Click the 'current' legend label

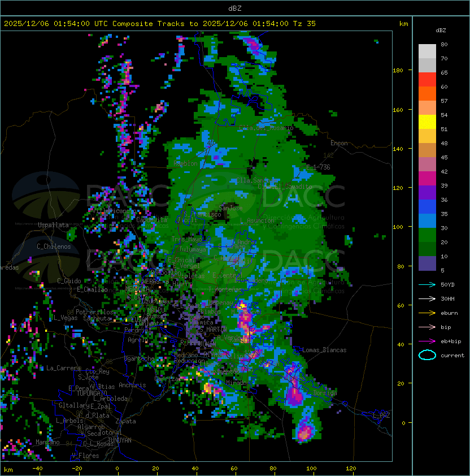pos(452,356)
